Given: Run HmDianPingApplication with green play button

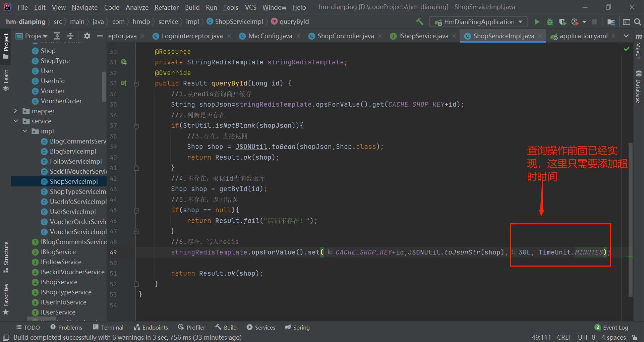Looking at the screenshot, I should 537,22.
